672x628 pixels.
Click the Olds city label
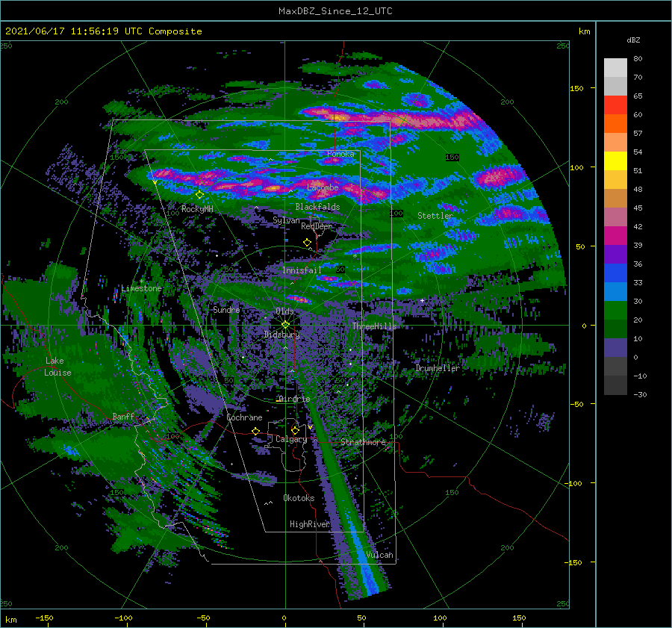pos(284,311)
